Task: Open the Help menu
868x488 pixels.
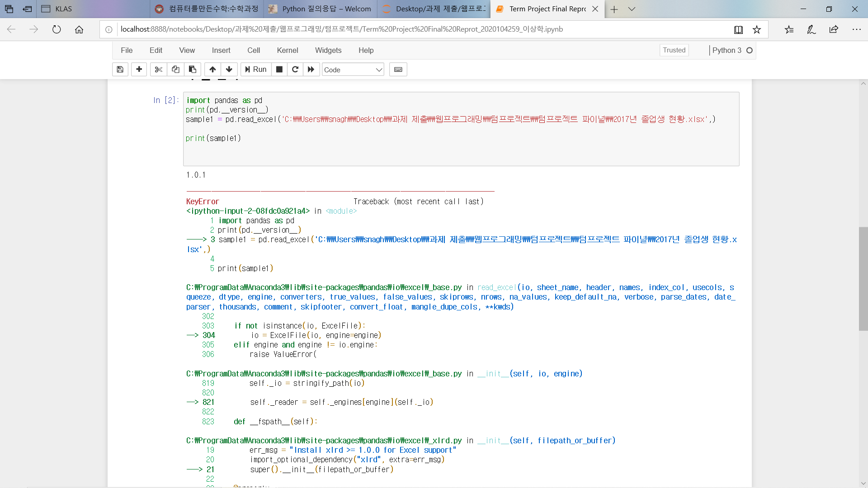Action: (x=366, y=50)
